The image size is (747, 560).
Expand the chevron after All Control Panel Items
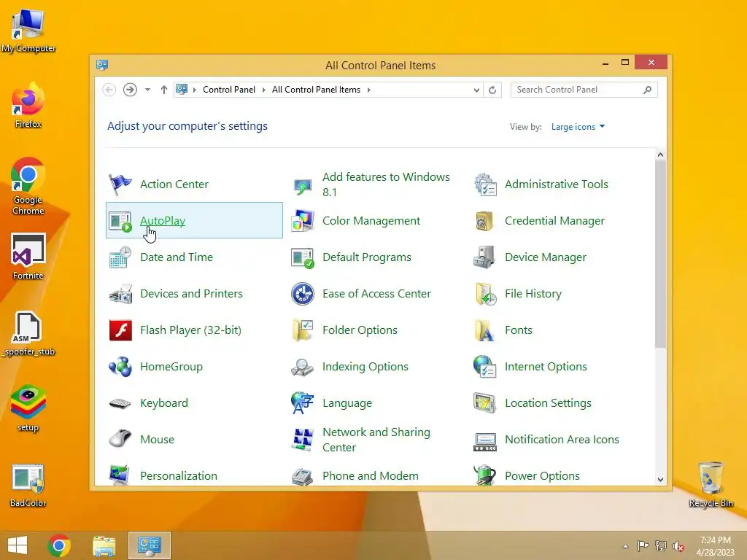click(368, 90)
